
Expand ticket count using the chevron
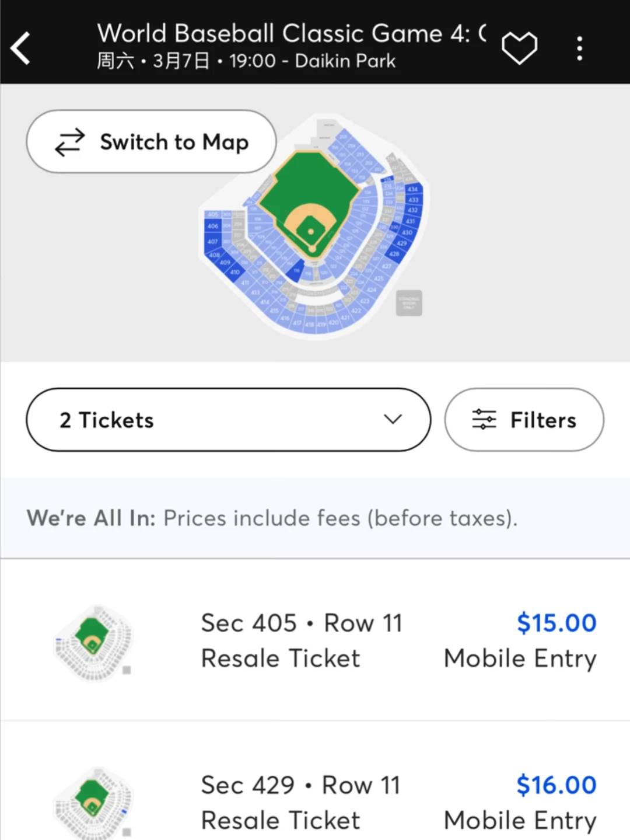click(393, 419)
